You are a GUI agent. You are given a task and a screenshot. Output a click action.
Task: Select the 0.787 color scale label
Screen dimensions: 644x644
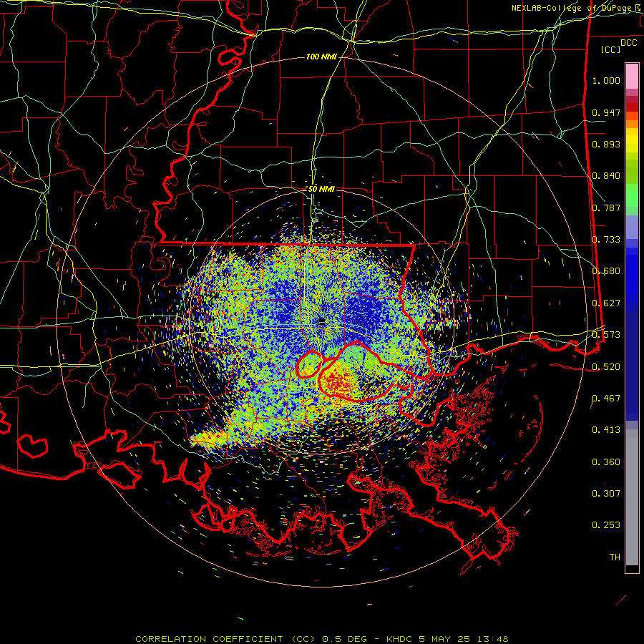coord(606,208)
